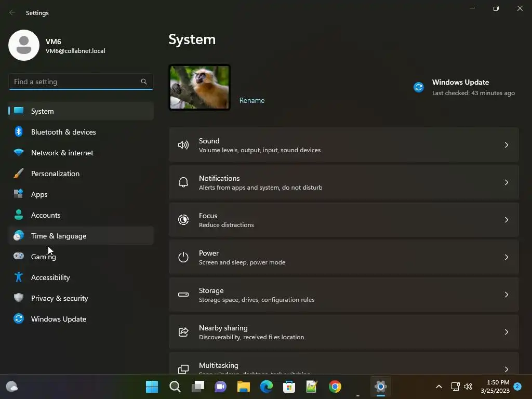Expand the Nearby sharing row chevron
This screenshot has width=532, height=399.
click(506, 332)
